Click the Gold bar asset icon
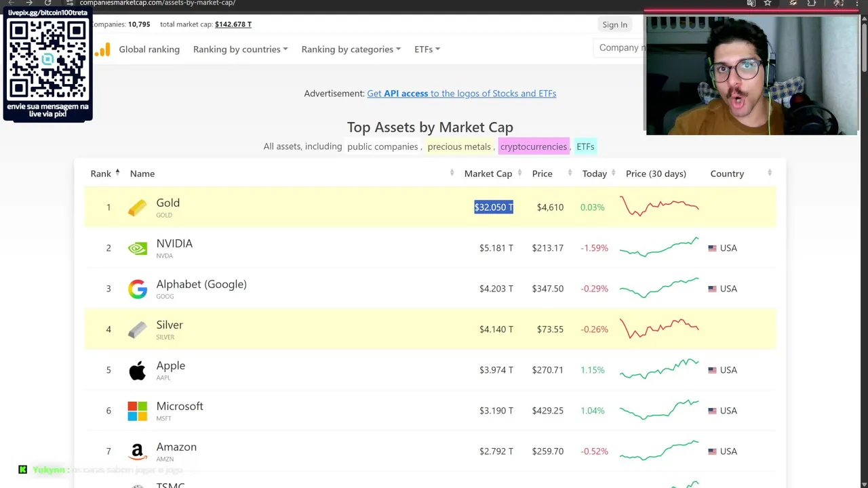The width and height of the screenshot is (868, 488). pyautogui.click(x=137, y=207)
